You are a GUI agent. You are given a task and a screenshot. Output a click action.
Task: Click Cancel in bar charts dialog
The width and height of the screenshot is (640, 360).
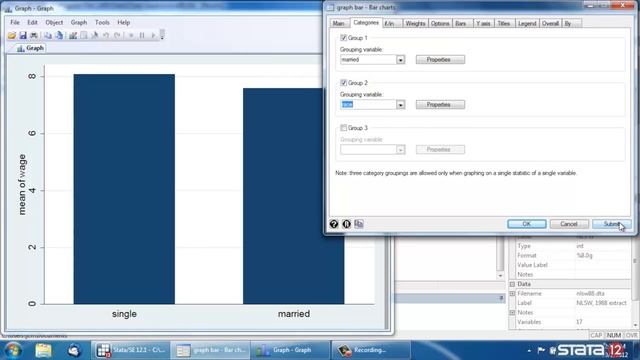point(569,224)
